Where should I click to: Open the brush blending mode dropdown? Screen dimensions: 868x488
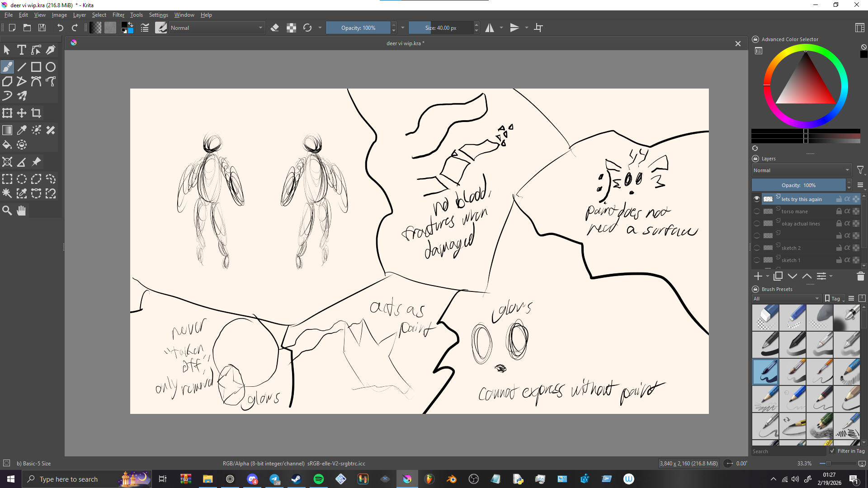(x=217, y=28)
